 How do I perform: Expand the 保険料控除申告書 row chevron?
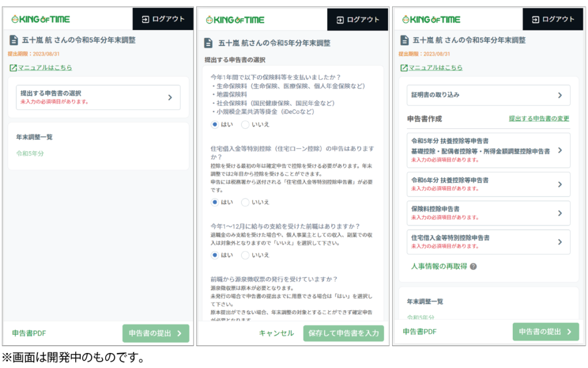point(560,213)
